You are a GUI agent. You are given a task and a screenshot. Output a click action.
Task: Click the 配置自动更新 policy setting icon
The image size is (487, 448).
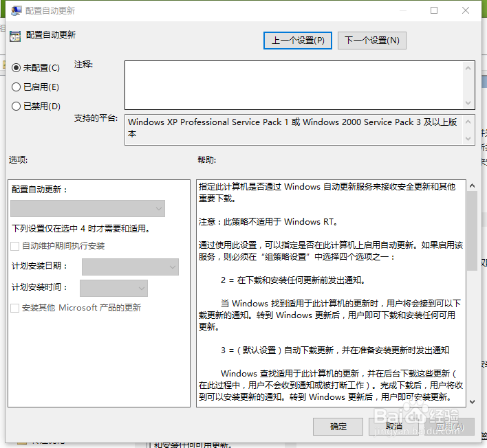[x=15, y=36]
